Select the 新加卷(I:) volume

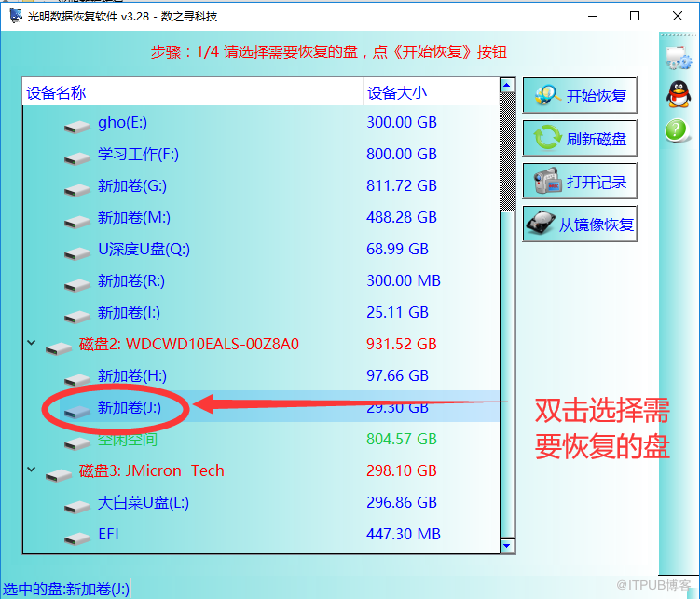tap(261, 312)
